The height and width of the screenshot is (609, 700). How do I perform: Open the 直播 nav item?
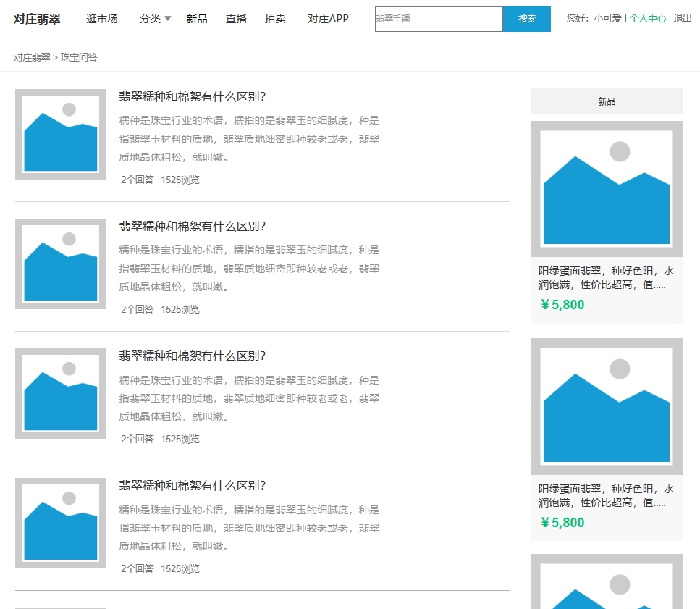coord(236,19)
